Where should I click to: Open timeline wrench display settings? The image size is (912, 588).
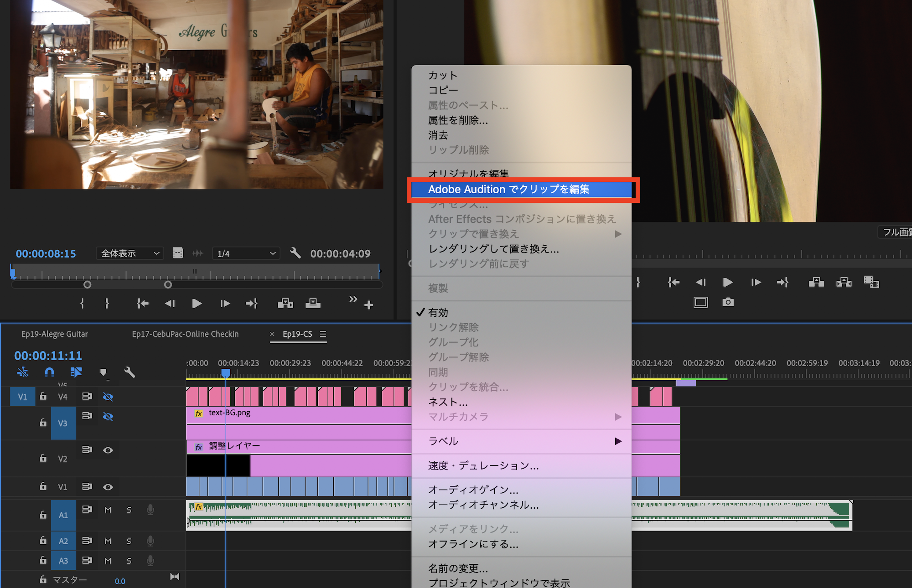(130, 372)
